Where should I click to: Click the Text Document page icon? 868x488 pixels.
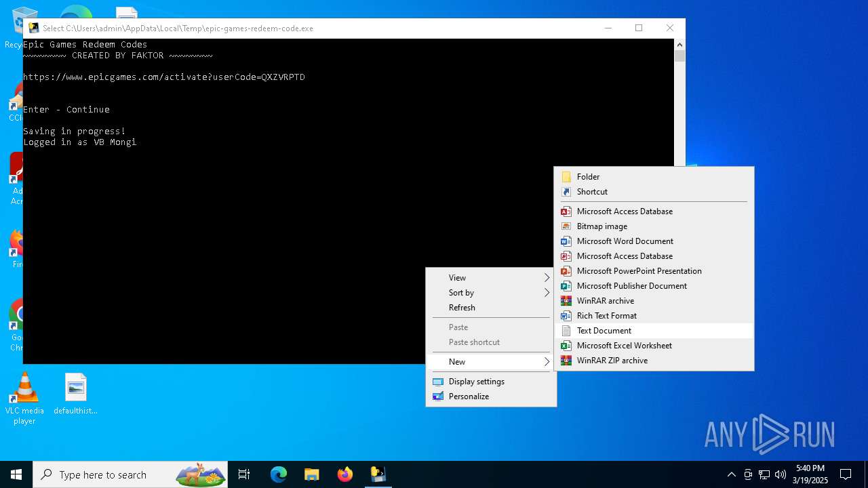coord(566,331)
